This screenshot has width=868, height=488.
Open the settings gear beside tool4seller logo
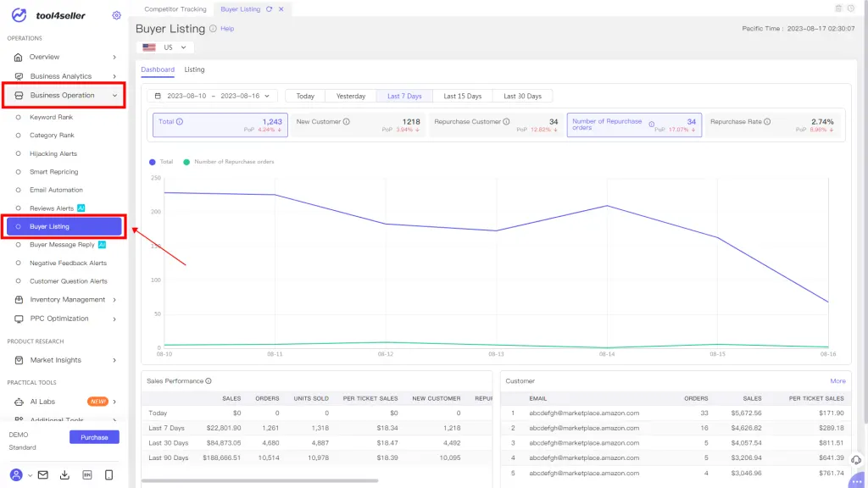117,15
